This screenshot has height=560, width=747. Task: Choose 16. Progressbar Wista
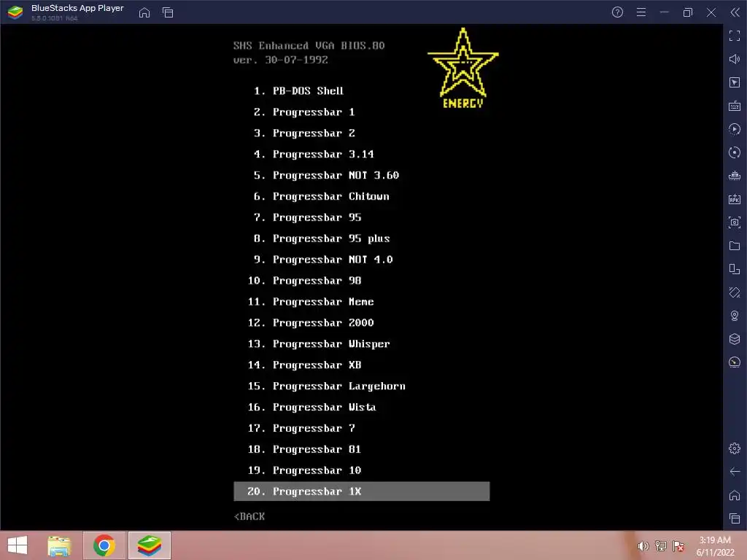click(x=311, y=407)
